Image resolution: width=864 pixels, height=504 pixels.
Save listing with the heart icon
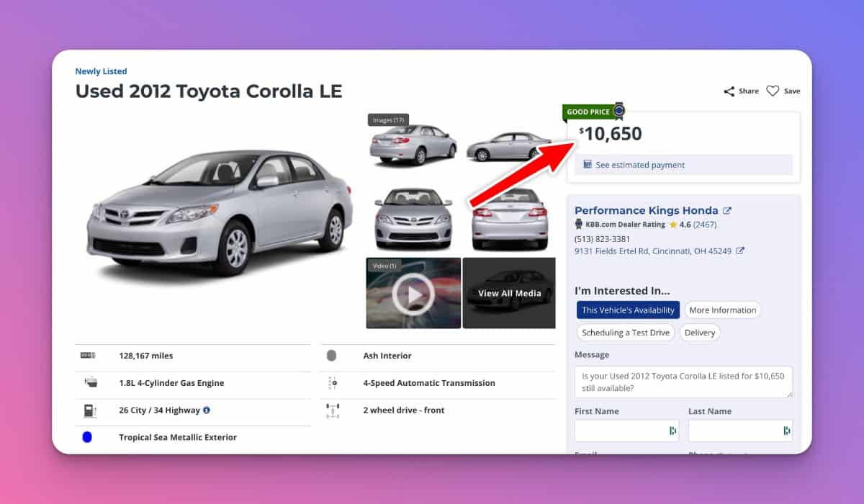[x=773, y=91]
